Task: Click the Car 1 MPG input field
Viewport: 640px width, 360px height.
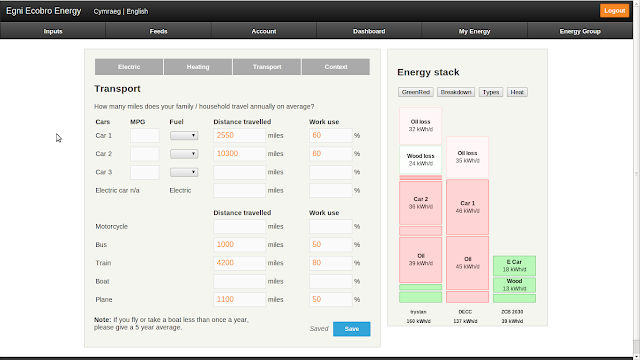Action: click(x=144, y=136)
